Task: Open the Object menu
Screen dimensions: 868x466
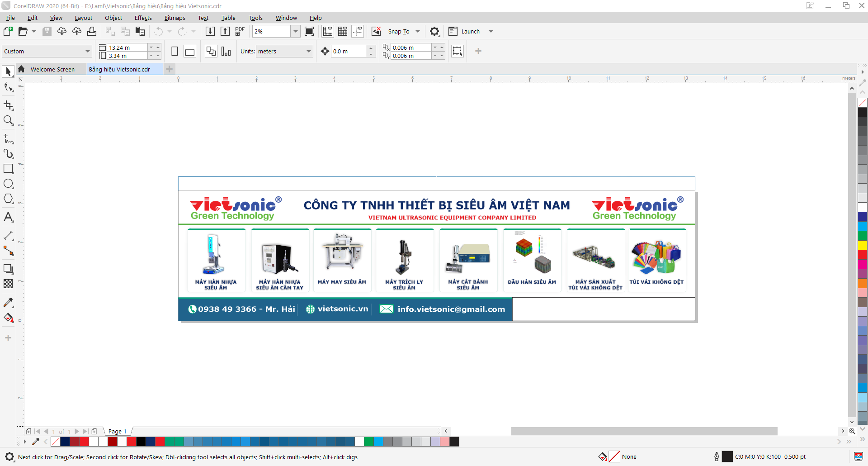Action: (x=113, y=18)
